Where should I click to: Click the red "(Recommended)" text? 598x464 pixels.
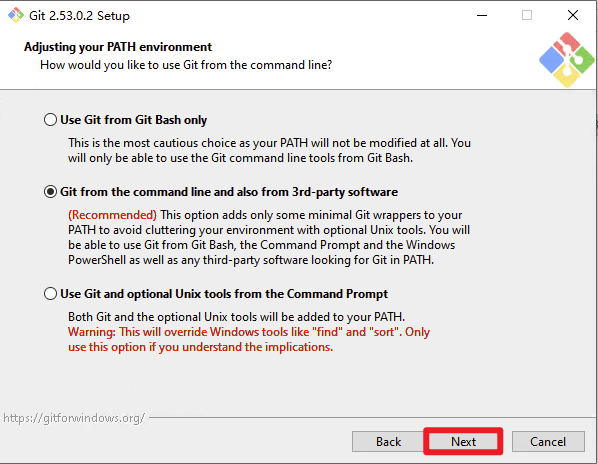[x=112, y=215]
